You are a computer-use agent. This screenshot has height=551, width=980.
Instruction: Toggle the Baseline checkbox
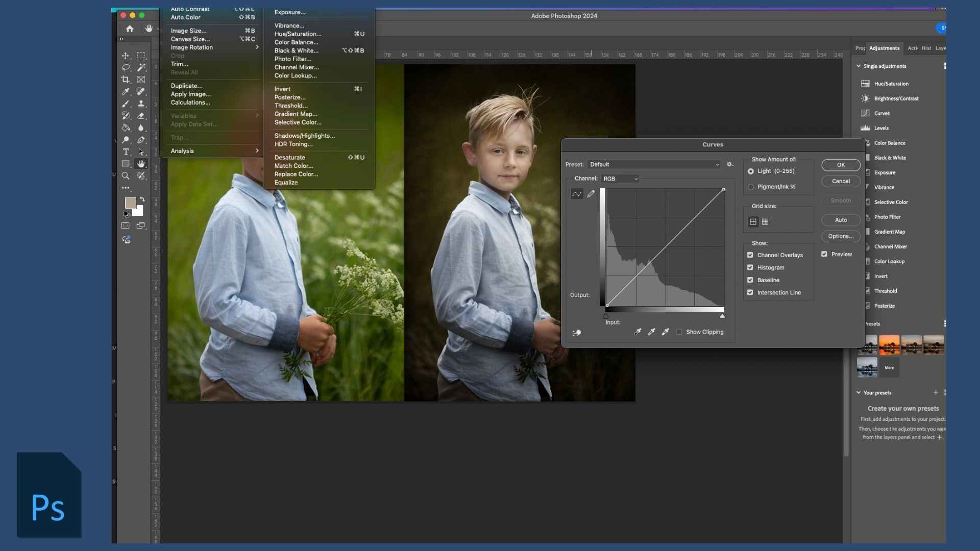point(750,280)
